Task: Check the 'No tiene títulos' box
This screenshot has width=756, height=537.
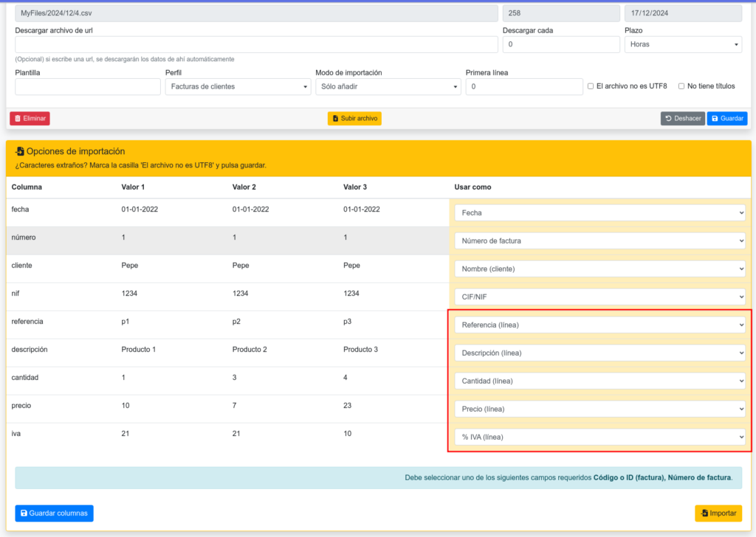Action: 681,86
